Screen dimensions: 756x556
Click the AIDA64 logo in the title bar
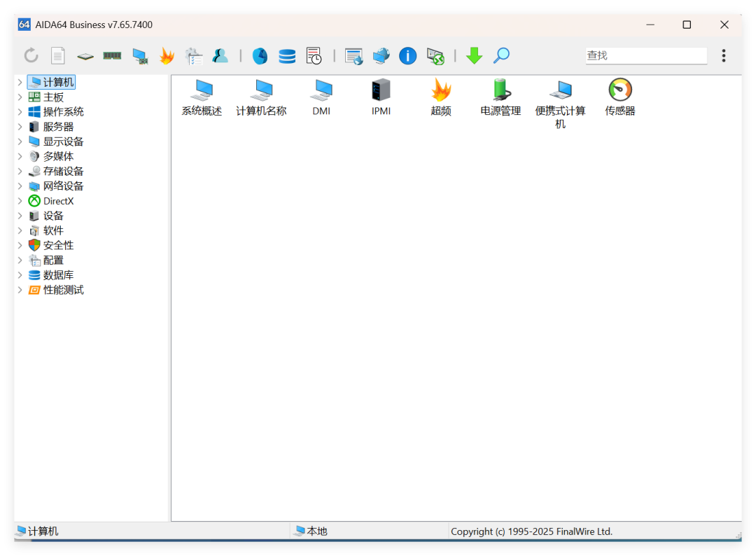[24, 25]
